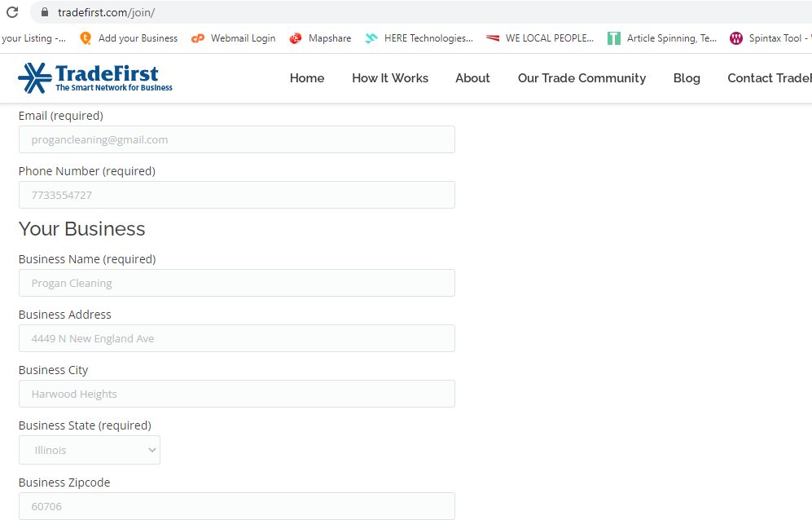
Task: Click the TradeFirst logo
Action: (x=95, y=77)
